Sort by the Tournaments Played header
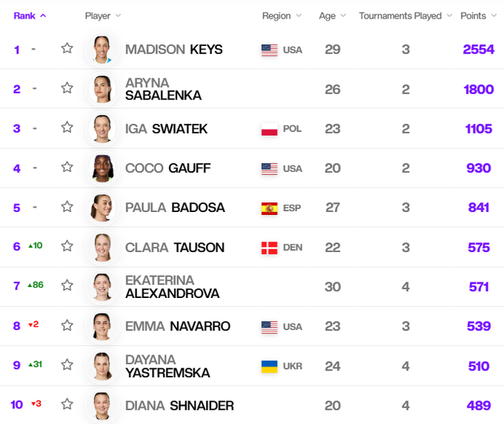This screenshot has width=504, height=424. pos(405,16)
